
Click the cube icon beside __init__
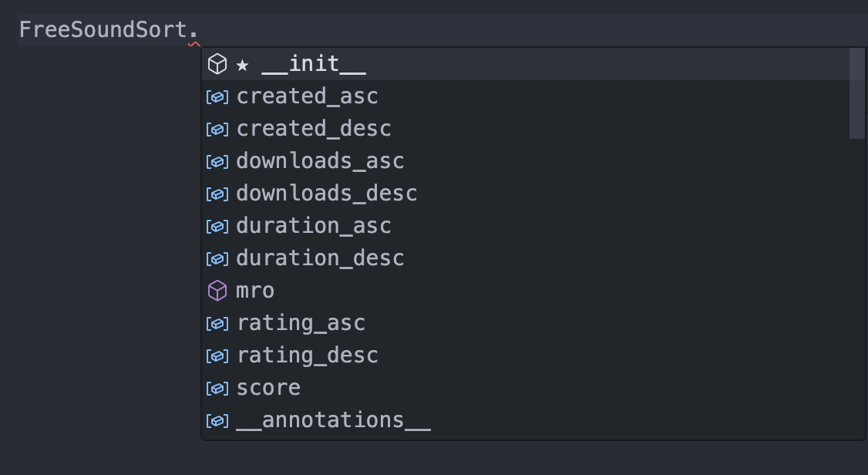[217, 64]
